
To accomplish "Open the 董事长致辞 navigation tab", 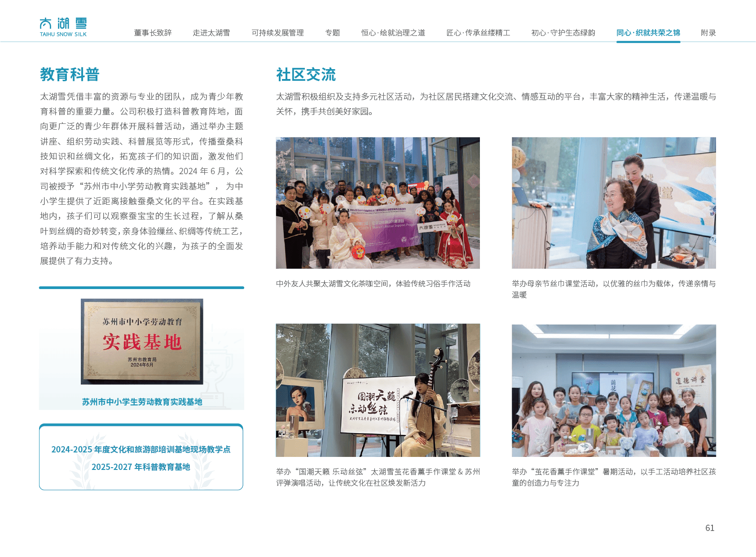I will point(153,33).
